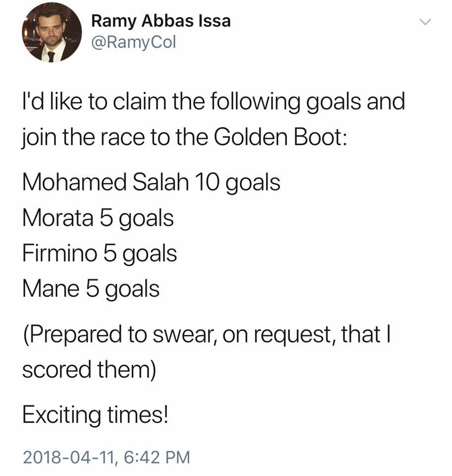Click the "Morata 5 goals" line

click(x=98, y=218)
